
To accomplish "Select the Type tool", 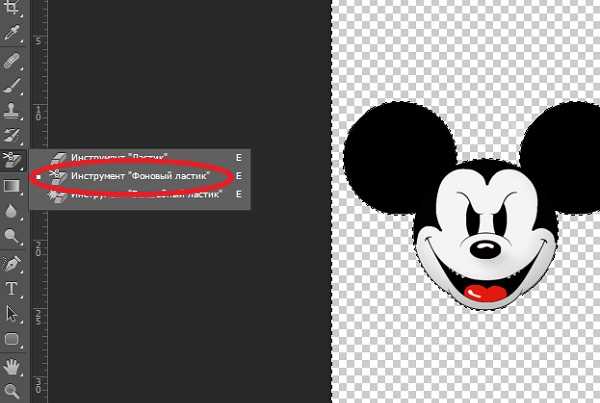I will pos(11,289).
